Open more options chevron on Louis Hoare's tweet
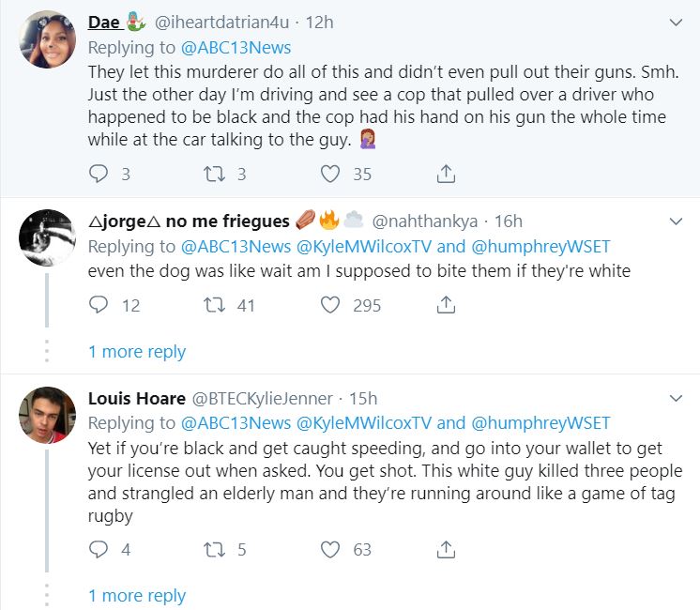Screen dimensions: 700x610 point(676,399)
